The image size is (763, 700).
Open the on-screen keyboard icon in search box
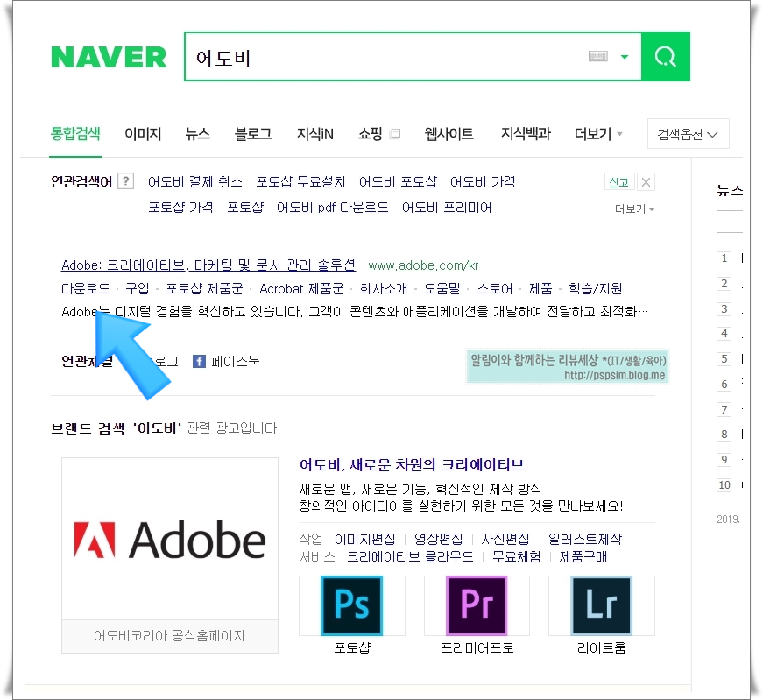pos(598,56)
